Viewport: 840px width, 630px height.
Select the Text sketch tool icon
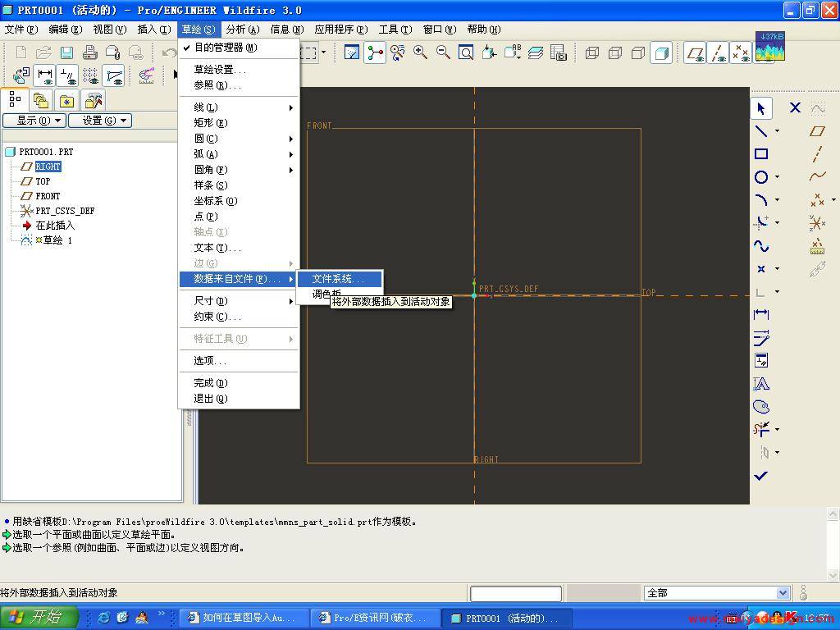click(x=761, y=384)
